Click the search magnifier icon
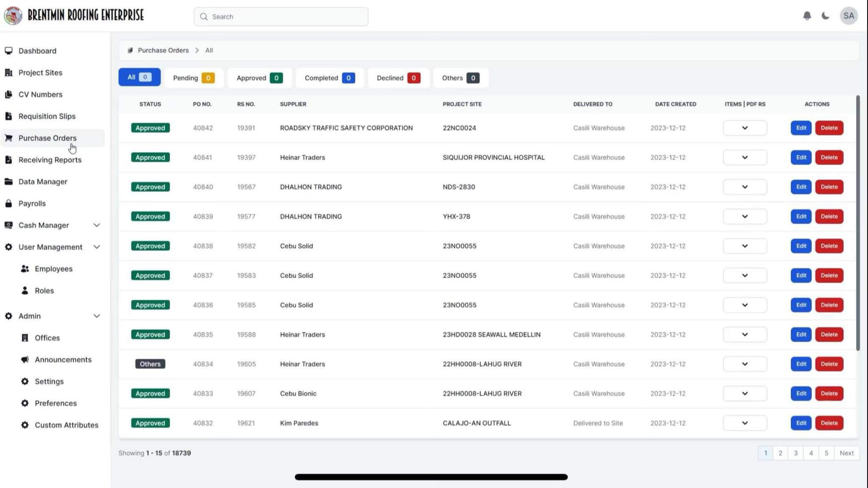Viewport: 868px width, 488px height. 204,17
